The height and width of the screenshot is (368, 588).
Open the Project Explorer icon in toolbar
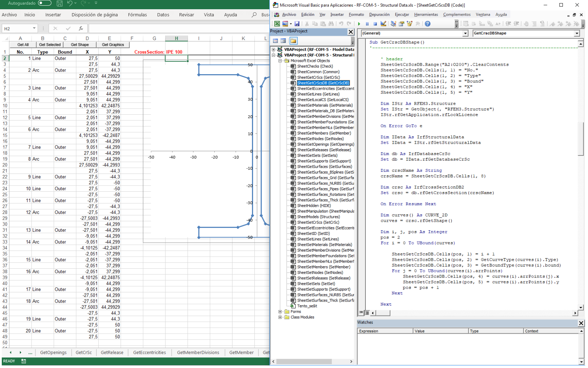pos(394,24)
